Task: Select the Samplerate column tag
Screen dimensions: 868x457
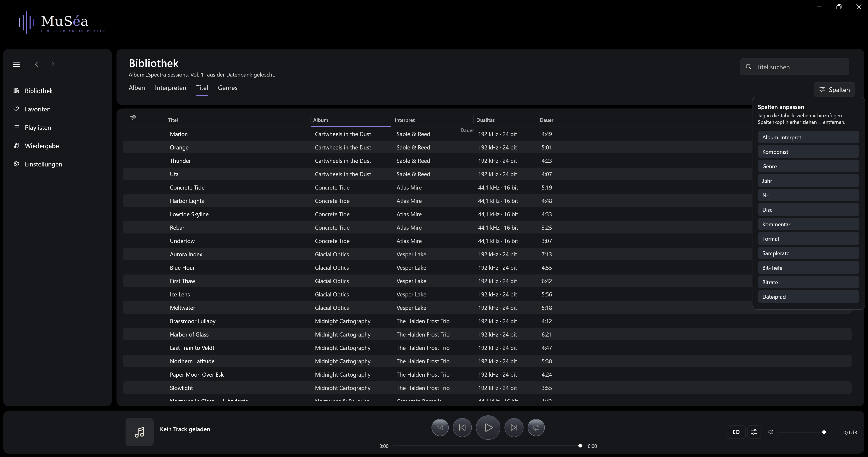Action: (x=808, y=253)
